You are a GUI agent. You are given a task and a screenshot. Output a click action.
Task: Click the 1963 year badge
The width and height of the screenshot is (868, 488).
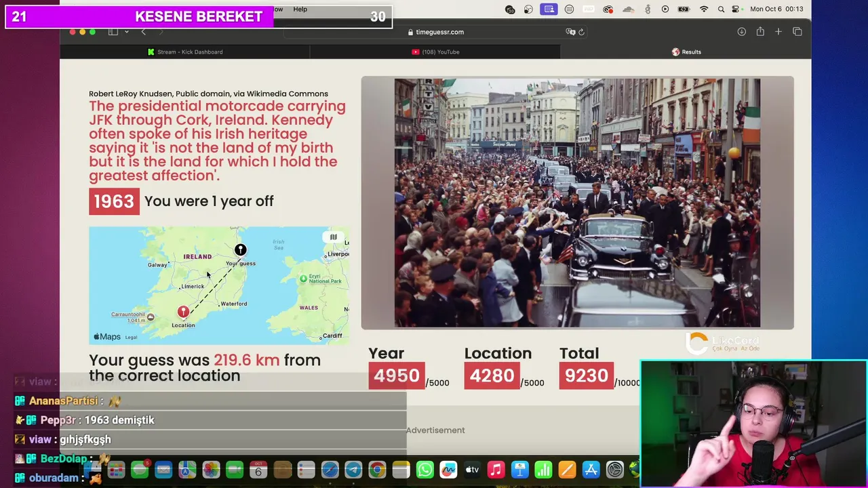pyautogui.click(x=114, y=201)
